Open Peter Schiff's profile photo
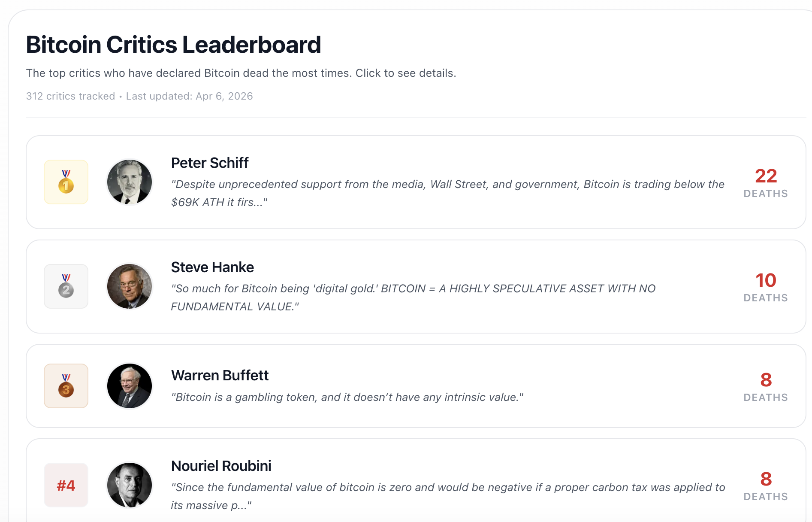The image size is (812, 522). (x=130, y=182)
